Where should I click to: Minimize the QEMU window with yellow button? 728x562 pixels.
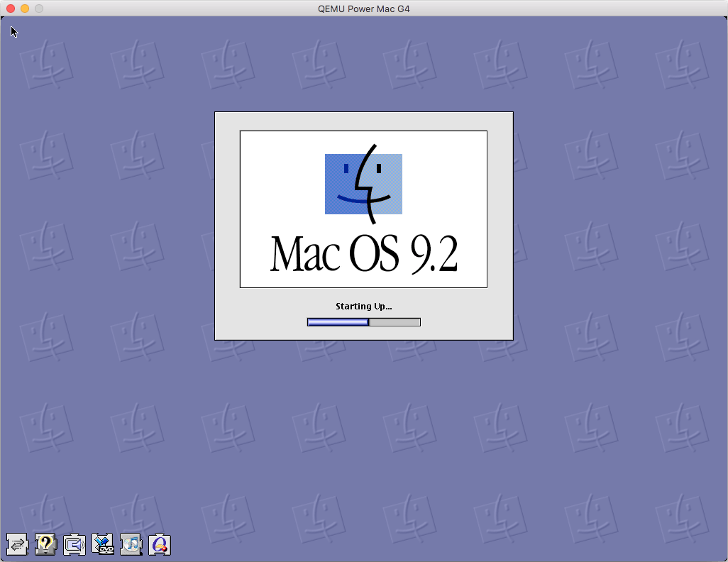pyautogui.click(x=25, y=9)
